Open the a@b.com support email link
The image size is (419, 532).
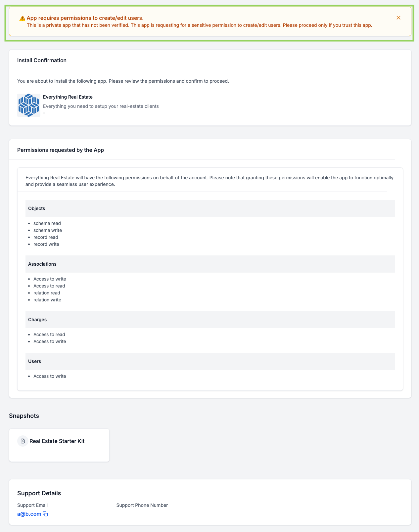(29, 514)
